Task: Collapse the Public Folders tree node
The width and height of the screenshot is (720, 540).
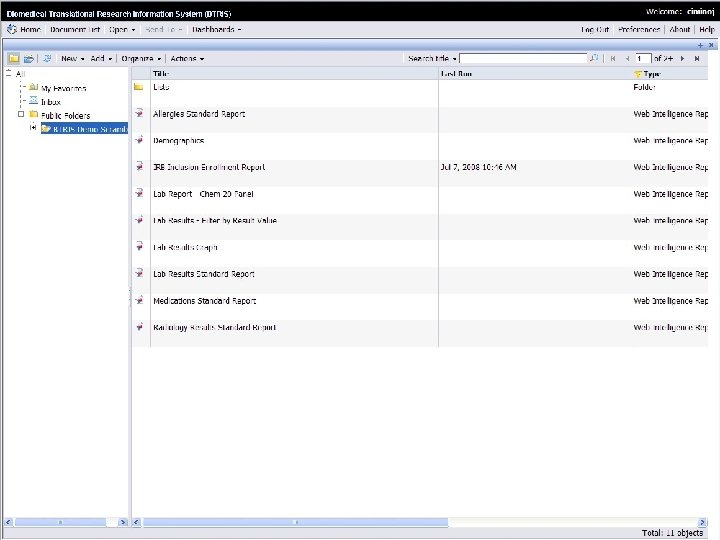Action: tap(21, 114)
